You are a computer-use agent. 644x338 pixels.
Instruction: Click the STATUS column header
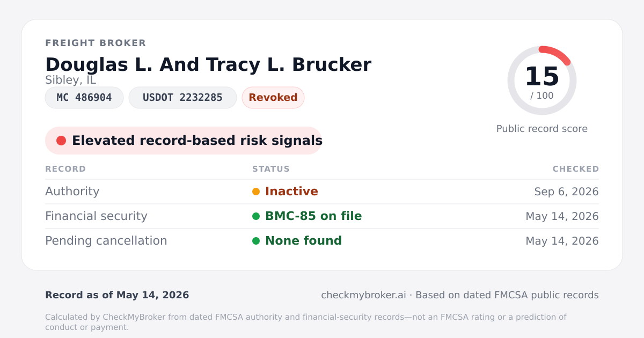coord(271,169)
